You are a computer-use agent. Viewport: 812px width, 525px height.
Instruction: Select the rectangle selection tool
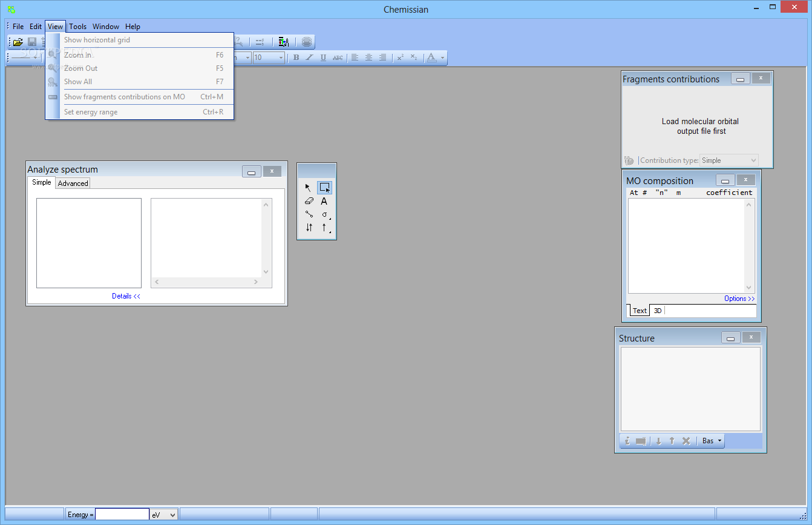(324, 188)
